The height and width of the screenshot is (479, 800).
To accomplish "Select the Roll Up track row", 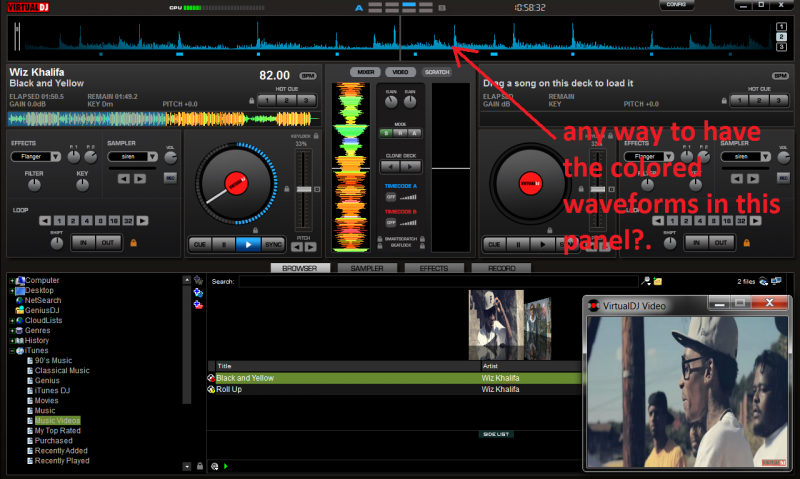I will click(394, 389).
